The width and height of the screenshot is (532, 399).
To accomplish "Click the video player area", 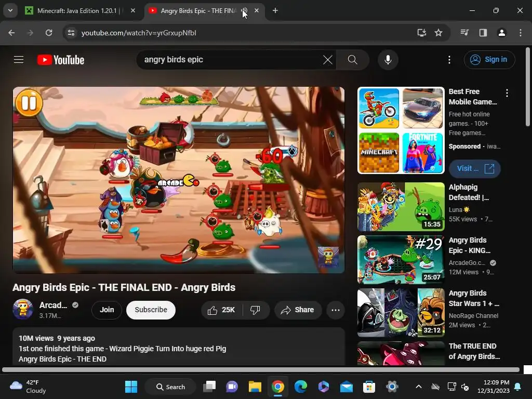I will (x=179, y=180).
